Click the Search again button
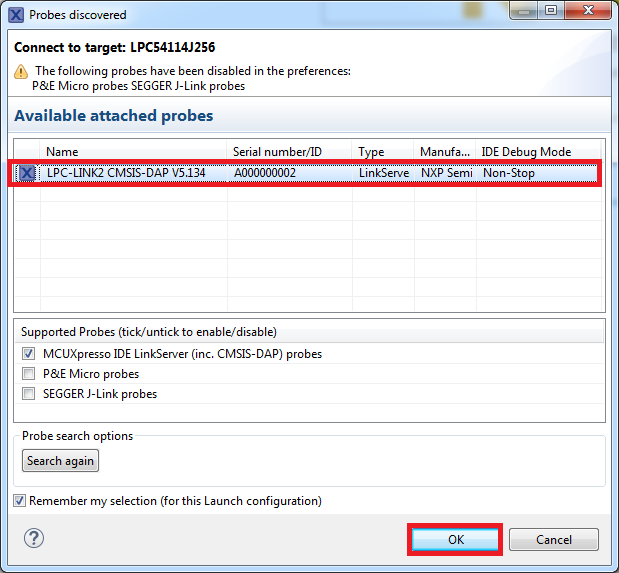The width and height of the screenshot is (619, 573). coord(61,461)
